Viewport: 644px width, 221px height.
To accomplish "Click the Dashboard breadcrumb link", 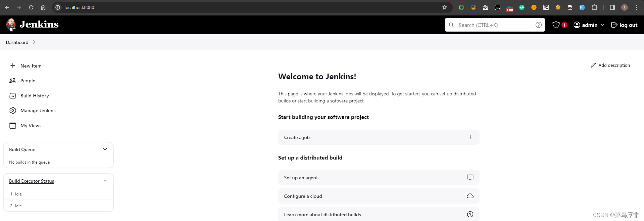I will pyautogui.click(x=17, y=42).
